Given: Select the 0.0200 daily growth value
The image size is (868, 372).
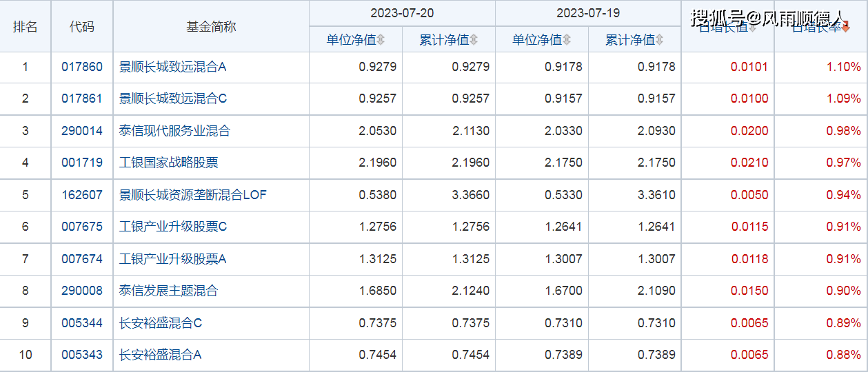Looking at the screenshot, I should (x=749, y=131).
